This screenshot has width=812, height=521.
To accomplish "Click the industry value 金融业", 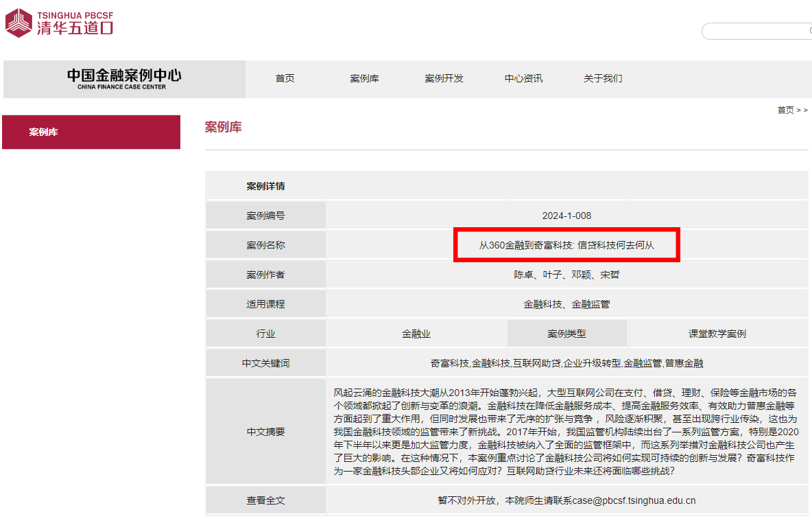I will point(416,334).
